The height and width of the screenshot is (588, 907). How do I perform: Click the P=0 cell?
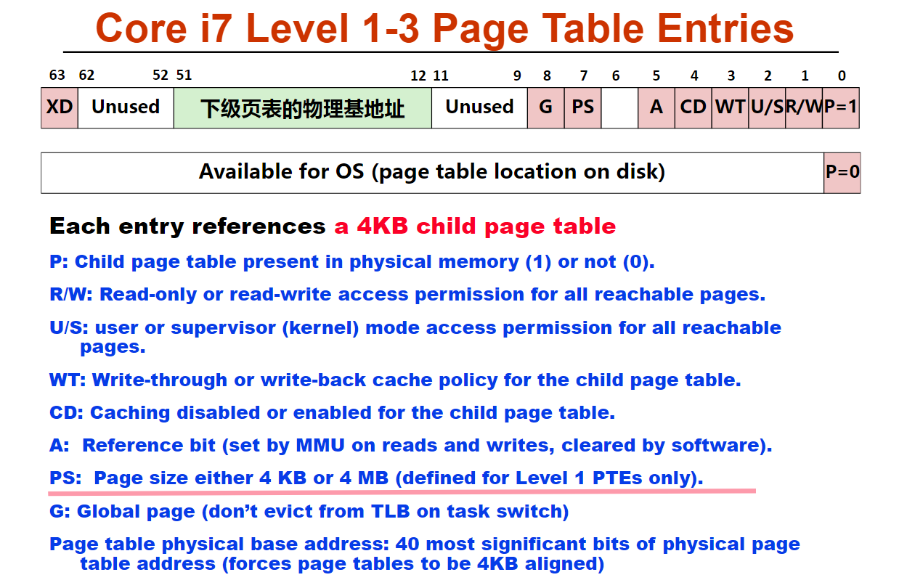pos(842,173)
